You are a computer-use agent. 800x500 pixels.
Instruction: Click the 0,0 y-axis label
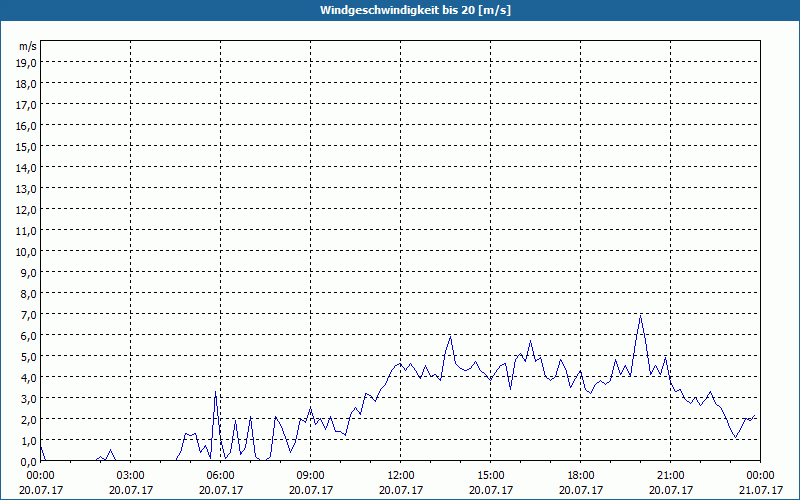[x=28, y=462]
